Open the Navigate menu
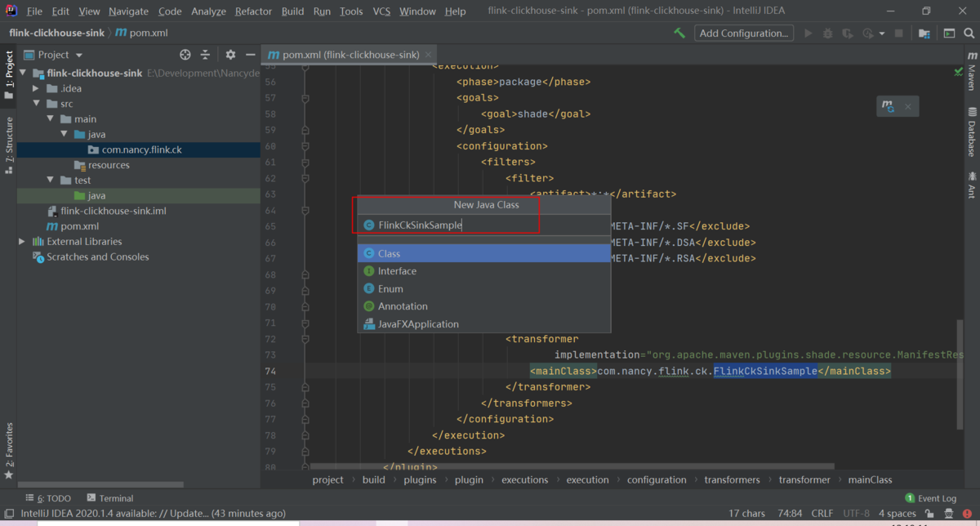The width and height of the screenshot is (980, 526). point(129,11)
